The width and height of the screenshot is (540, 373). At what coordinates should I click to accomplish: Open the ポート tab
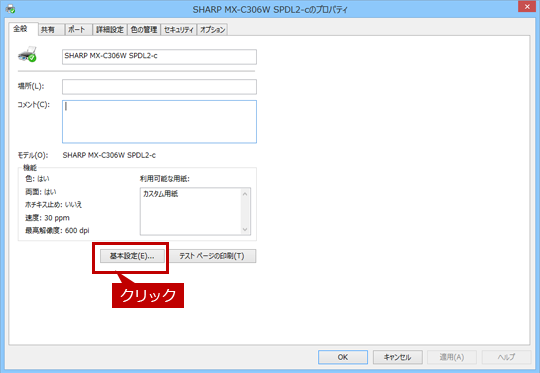[x=78, y=30]
